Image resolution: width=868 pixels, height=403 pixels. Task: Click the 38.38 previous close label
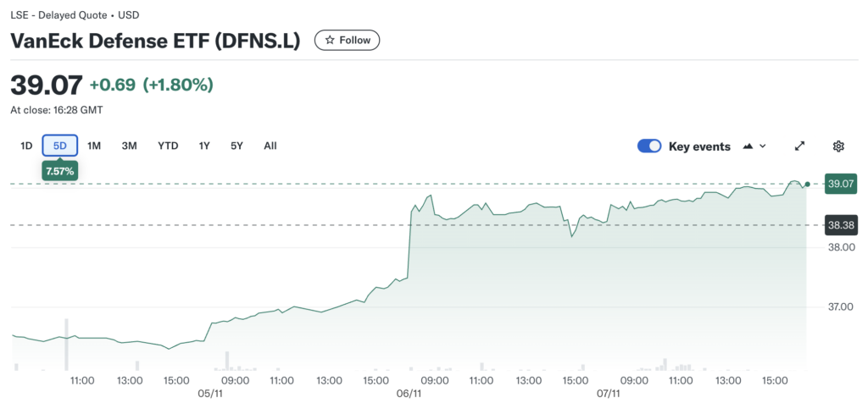click(x=841, y=225)
